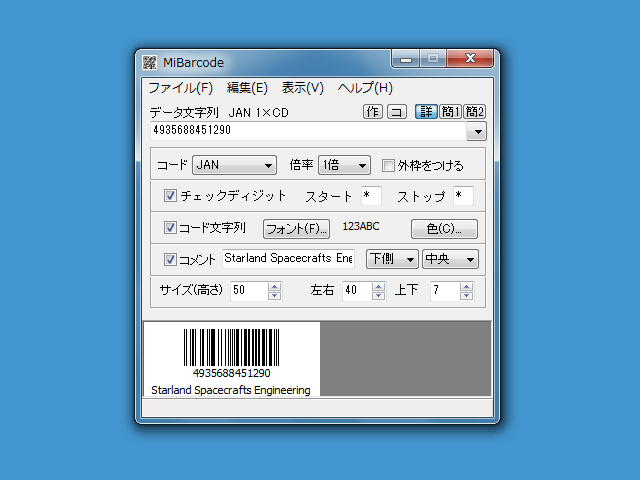
Task: Click the data string field 4935688451290
Action: pos(308,131)
